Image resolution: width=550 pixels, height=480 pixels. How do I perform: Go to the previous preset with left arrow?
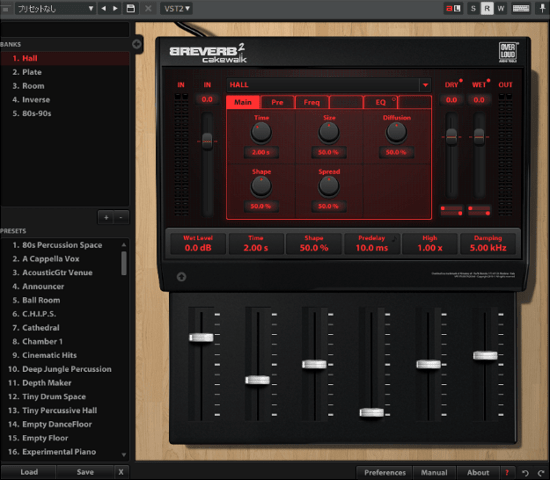pos(103,8)
